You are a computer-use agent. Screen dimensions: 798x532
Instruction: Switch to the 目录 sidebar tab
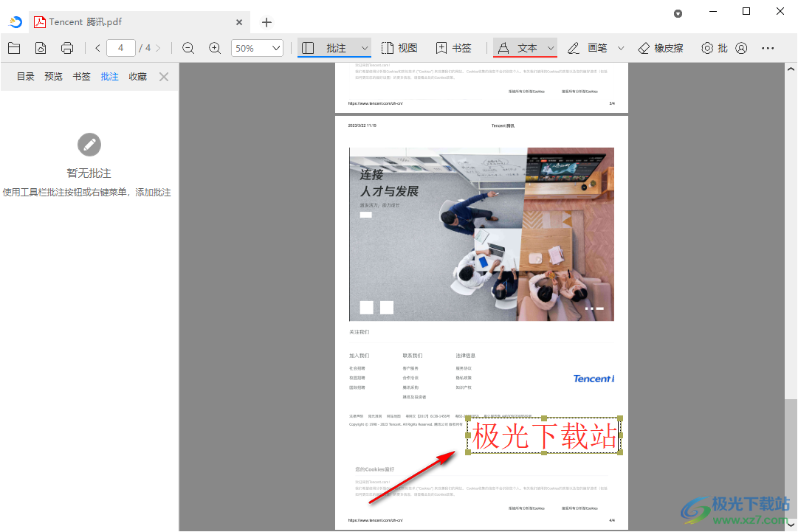25,77
